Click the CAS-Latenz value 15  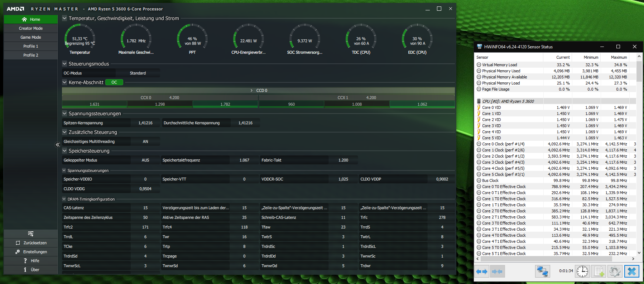(145, 208)
